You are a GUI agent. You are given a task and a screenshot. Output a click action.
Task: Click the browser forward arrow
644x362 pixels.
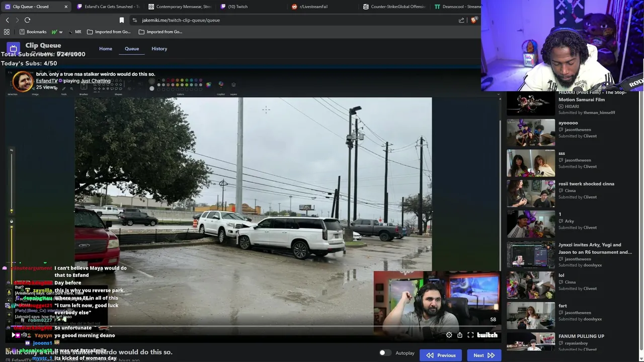click(x=17, y=20)
